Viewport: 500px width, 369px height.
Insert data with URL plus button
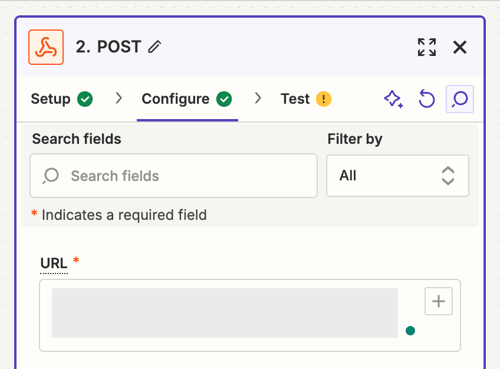[439, 301]
